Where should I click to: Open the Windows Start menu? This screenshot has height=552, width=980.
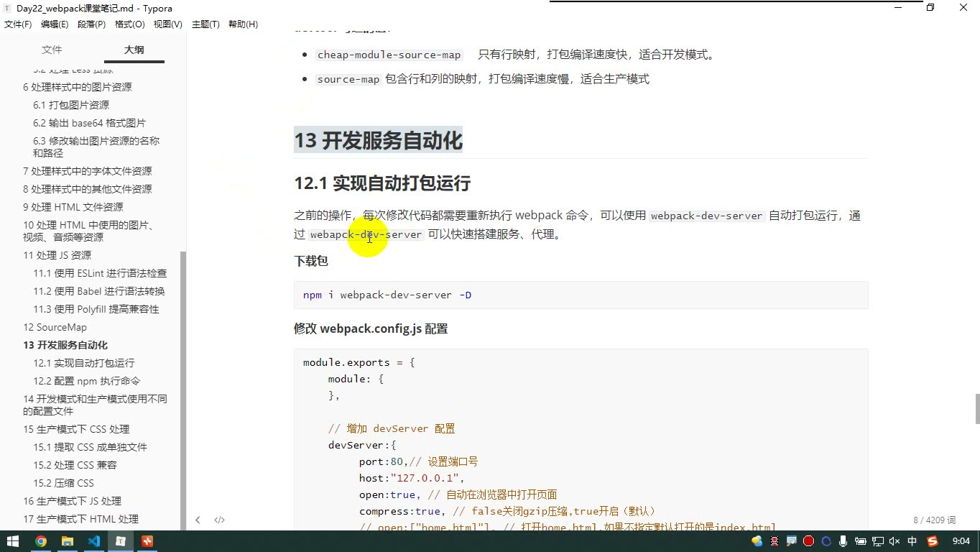(x=13, y=541)
